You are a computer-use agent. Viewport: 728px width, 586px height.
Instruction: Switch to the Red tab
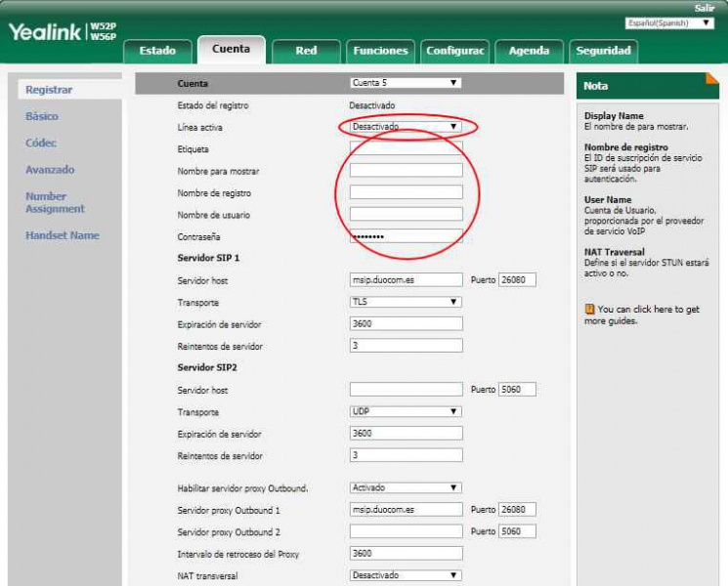[x=306, y=50]
